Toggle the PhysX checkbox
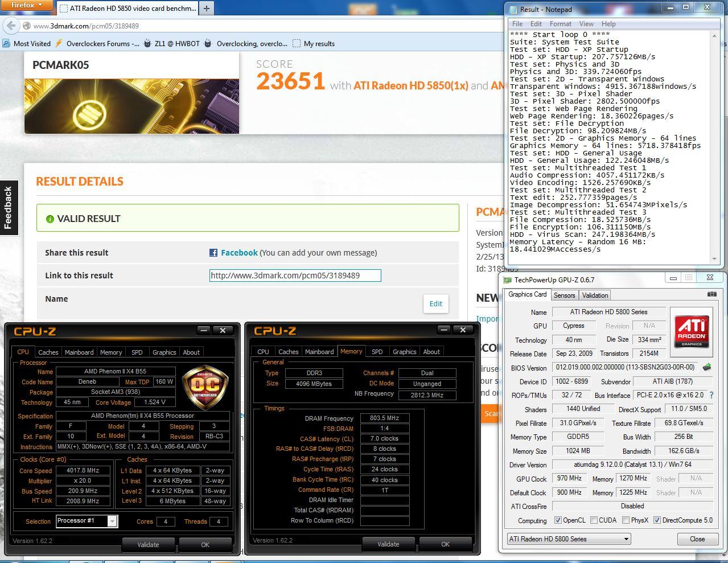Image resolution: width=728 pixels, height=563 pixels. pos(626,520)
